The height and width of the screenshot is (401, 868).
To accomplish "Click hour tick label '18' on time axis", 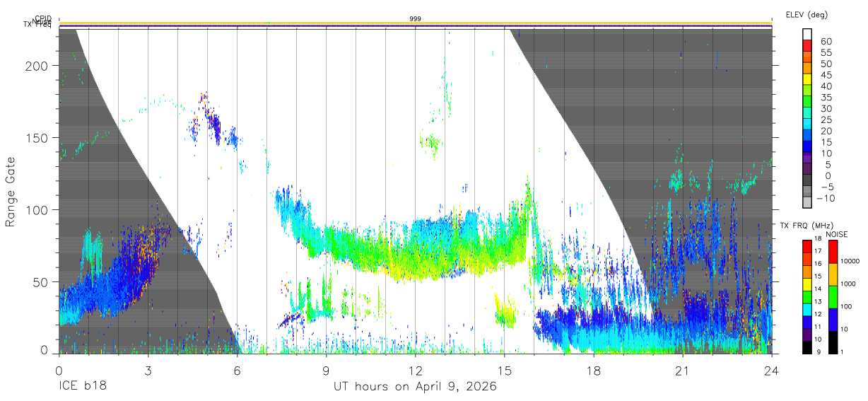I will [x=593, y=371].
